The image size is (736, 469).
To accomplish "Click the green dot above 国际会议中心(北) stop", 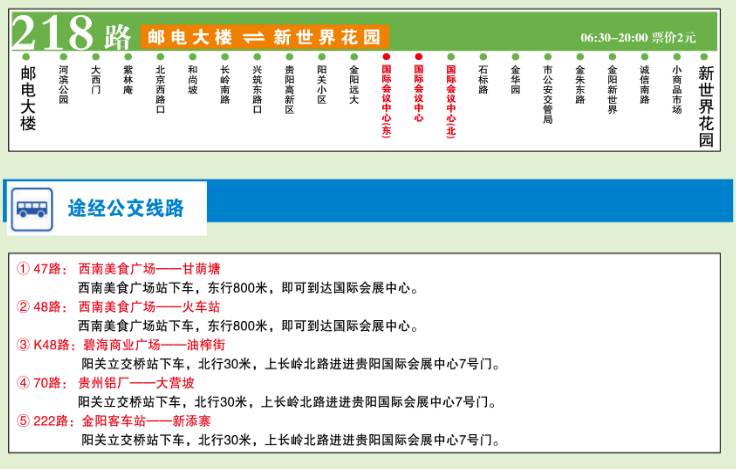I will [x=451, y=57].
